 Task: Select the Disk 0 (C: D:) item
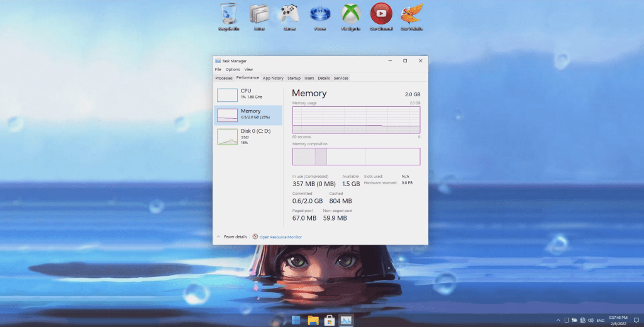click(x=248, y=136)
